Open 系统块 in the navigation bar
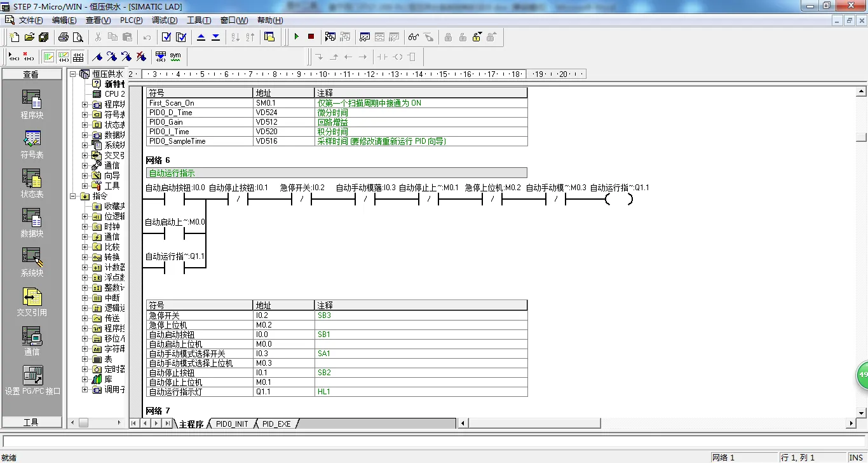 [x=32, y=263]
